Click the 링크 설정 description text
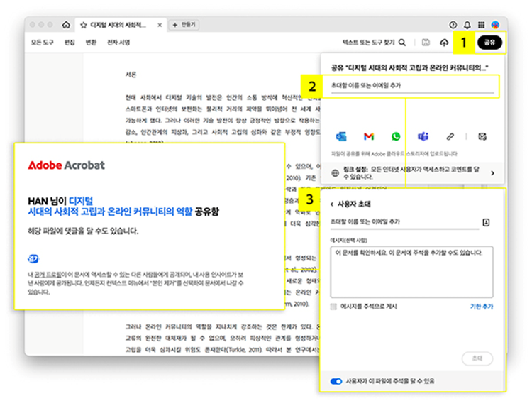The height and width of the screenshot is (401, 532). [x=411, y=173]
